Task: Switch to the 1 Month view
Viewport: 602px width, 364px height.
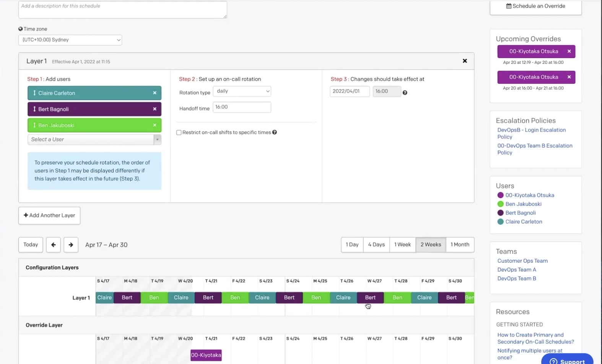Action: coord(460,245)
